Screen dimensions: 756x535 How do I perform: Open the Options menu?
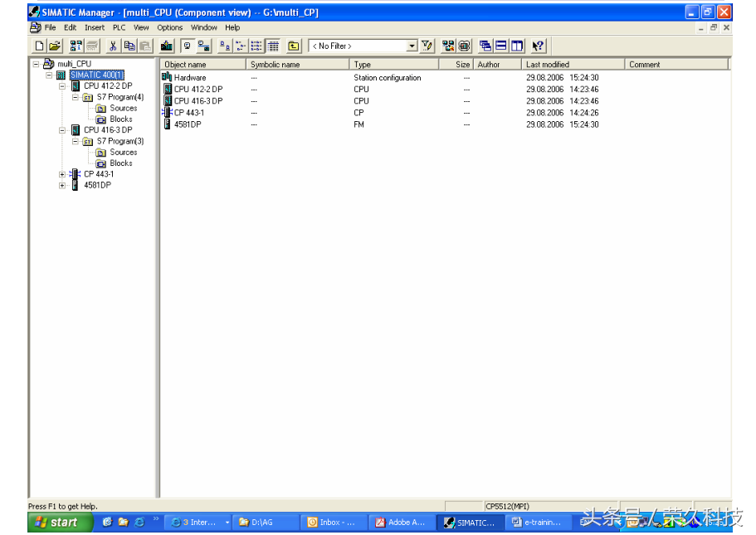[x=169, y=27]
